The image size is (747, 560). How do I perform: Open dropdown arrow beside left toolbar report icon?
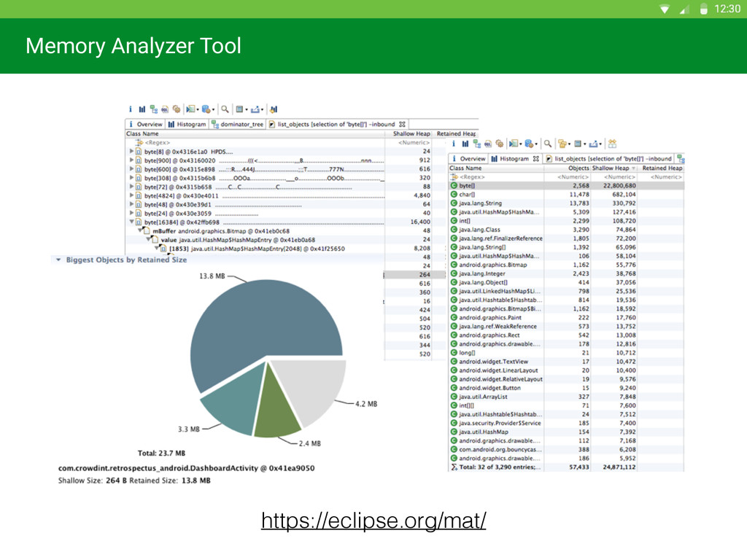tap(198, 110)
